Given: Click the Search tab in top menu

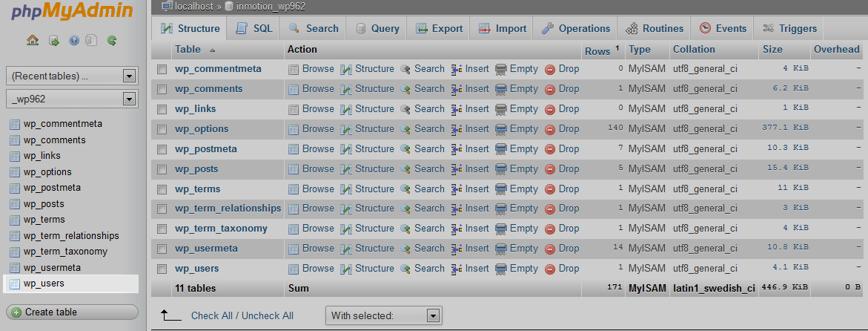Looking at the screenshot, I should click(x=314, y=28).
